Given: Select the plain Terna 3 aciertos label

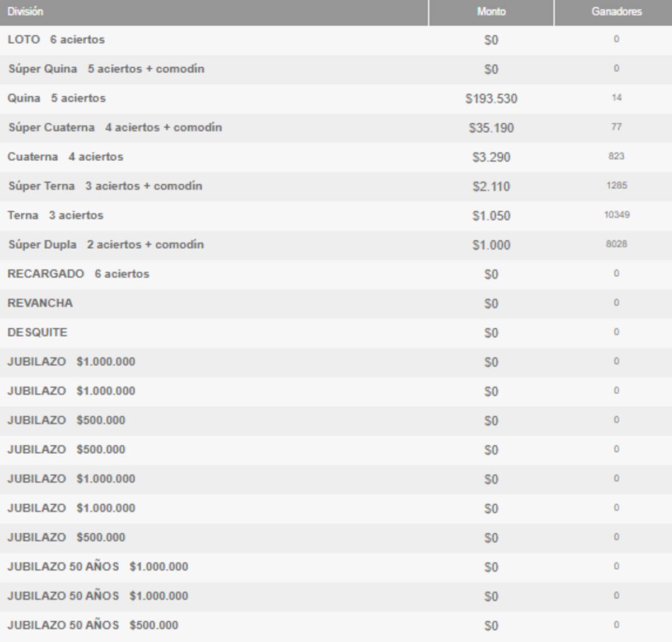Looking at the screenshot, I should click(x=55, y=215).
